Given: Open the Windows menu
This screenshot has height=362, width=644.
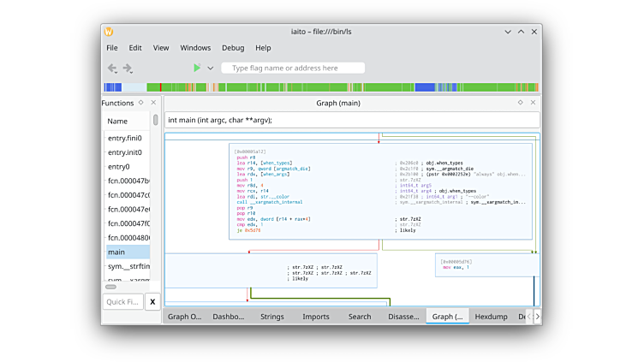Looking at the screenshot, I should tap(195, 48).
